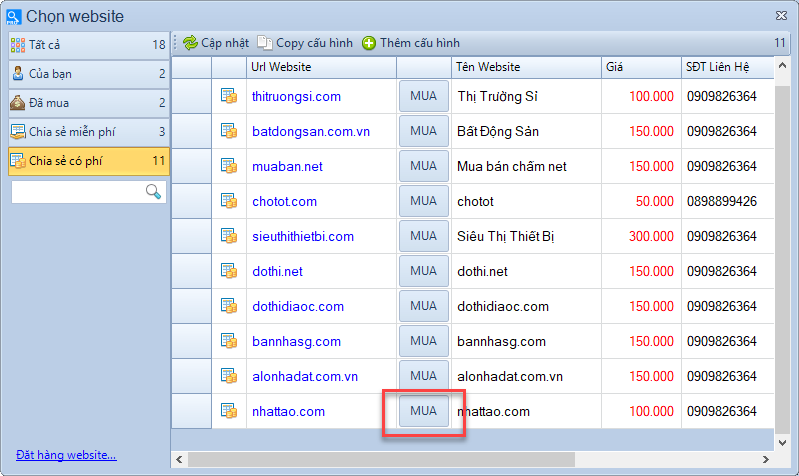The width and height of the screenshot is (799, 476).
Task: Click MUA button for chotot.com
Action: [423, 201]
